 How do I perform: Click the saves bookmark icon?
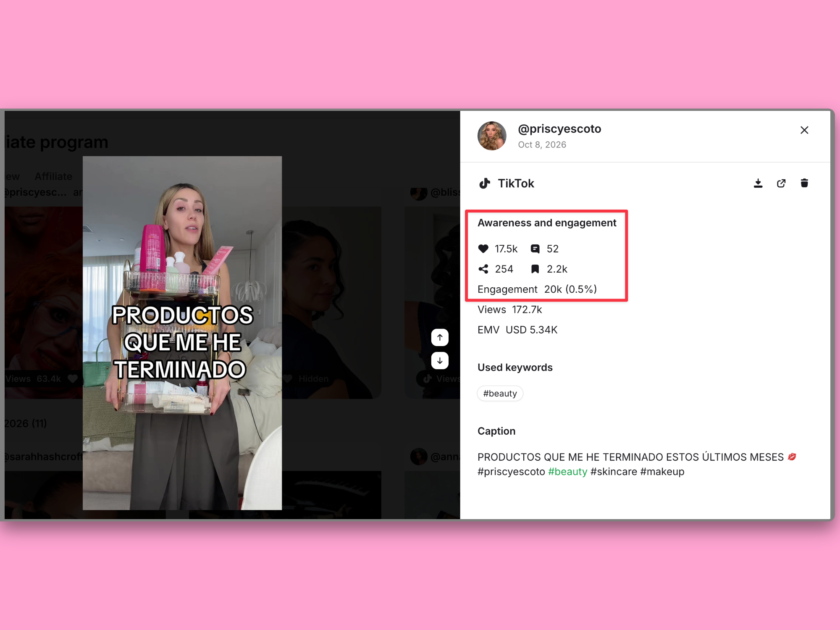pos(535,269)
